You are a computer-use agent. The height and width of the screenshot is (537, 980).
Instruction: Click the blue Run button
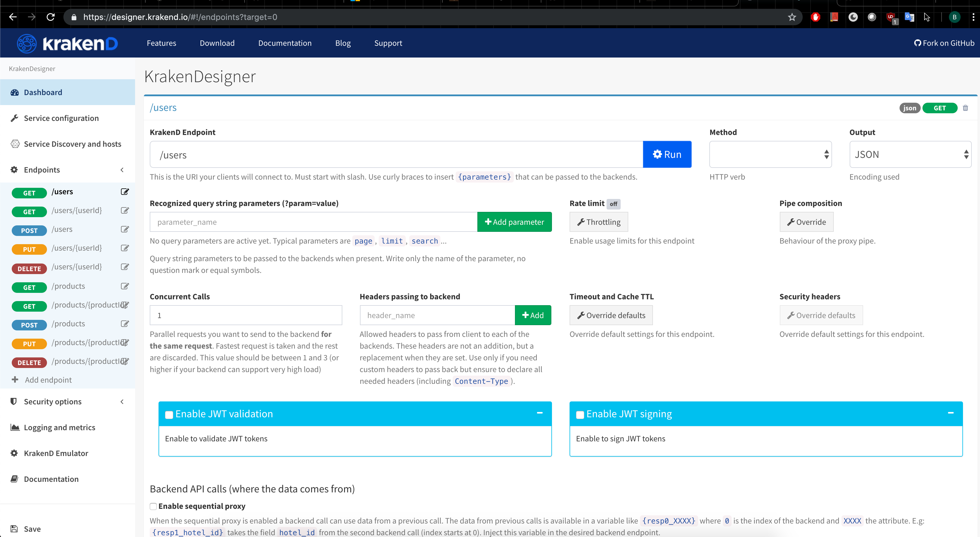tap(667, 154)
